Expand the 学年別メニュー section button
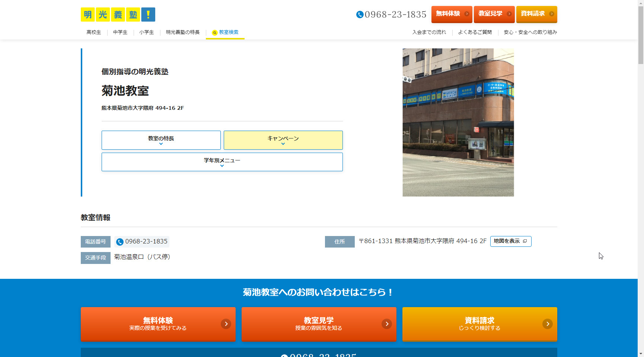Screen dimensions: 644x357 pos(222,162)
